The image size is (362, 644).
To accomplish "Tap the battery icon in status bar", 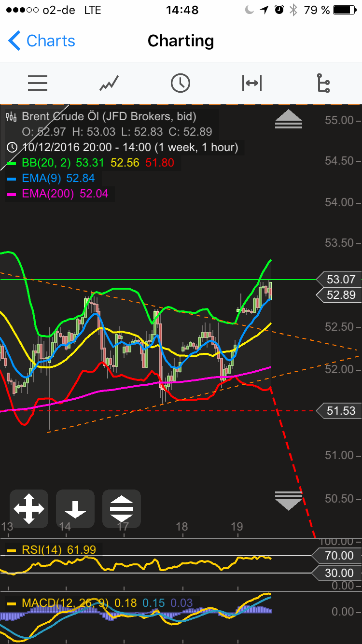I will click(345, 10).
